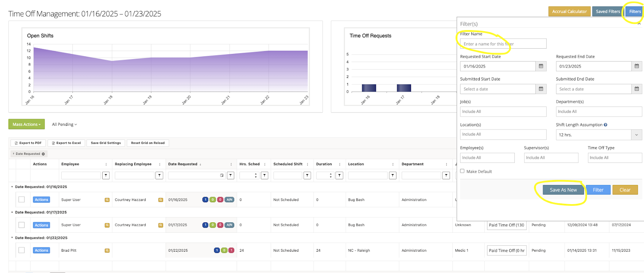The width and height of the screenshot is (644, 273).
Task: Remove the Date Requested grouping chip
Action: click(x=43, y=154)
